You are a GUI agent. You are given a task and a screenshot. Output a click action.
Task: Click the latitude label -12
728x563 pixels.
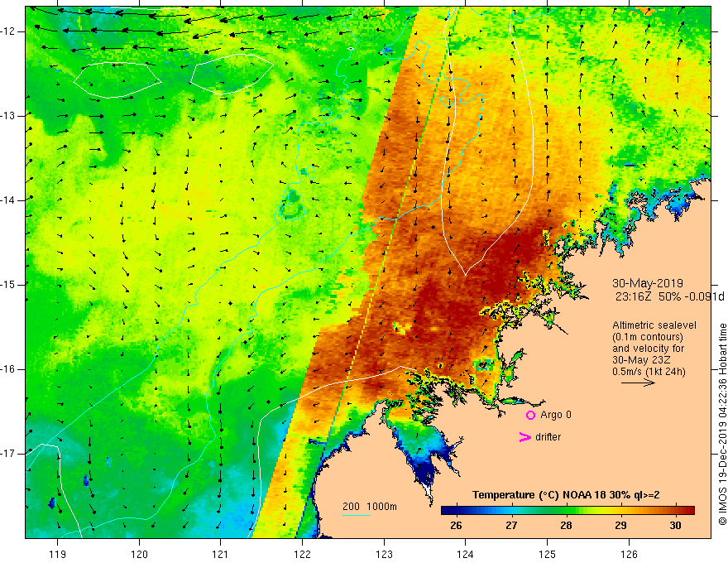[x=8, y=31]
